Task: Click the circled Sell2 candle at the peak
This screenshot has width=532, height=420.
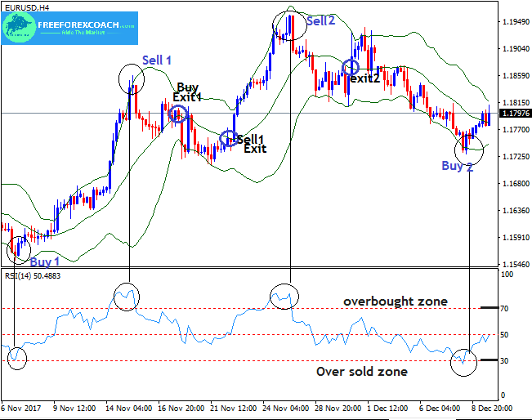Action: (290, 24)
